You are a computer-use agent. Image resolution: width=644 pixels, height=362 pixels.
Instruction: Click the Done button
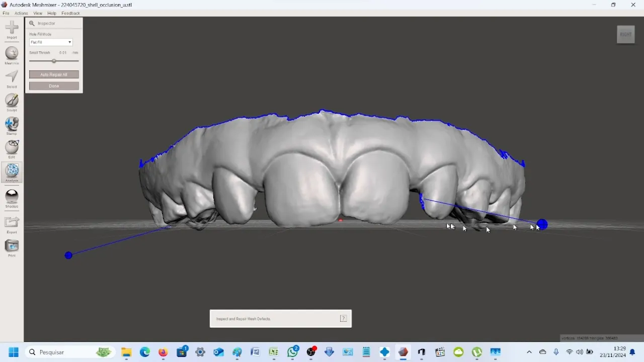click(54, 86)
